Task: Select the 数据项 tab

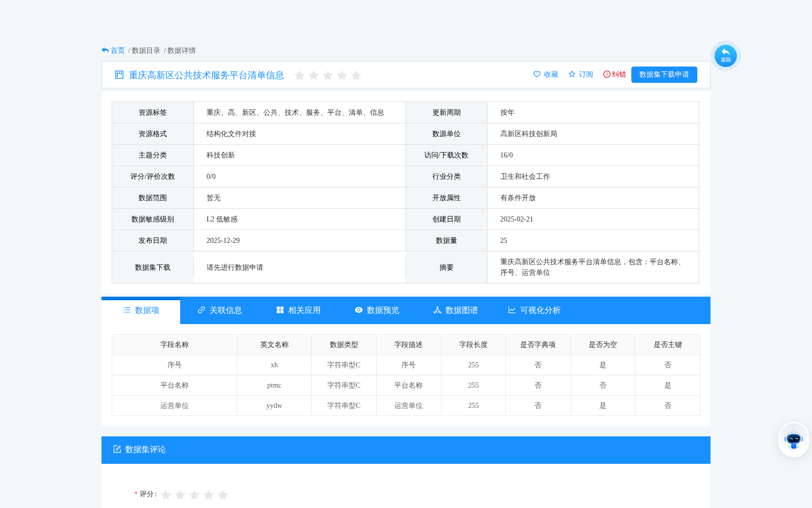Action: (x=141, y=310)
